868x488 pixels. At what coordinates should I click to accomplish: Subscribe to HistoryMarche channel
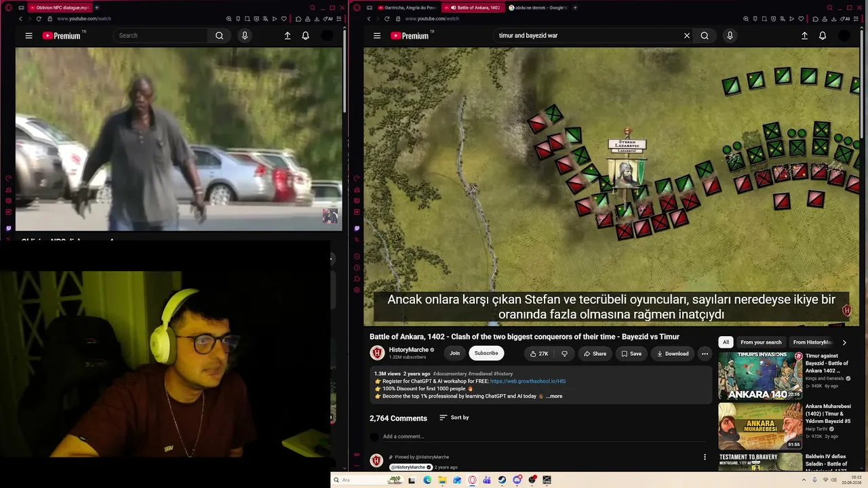click(486, 353)
